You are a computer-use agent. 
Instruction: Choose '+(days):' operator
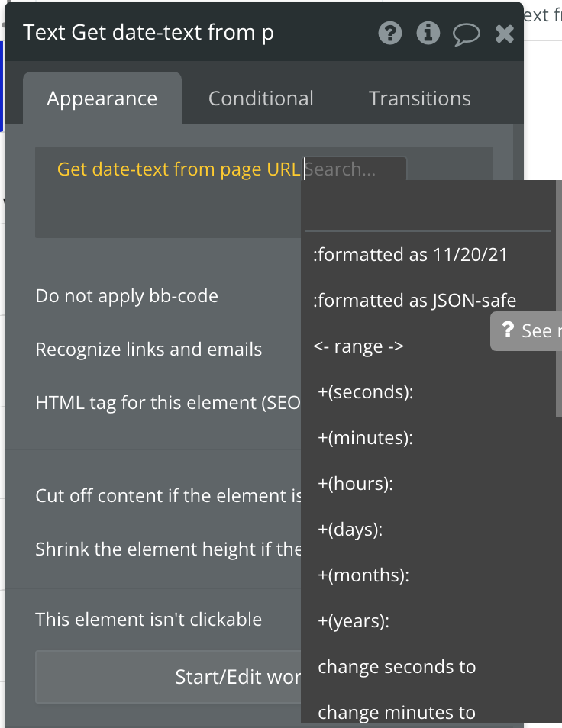click(350, 530)
